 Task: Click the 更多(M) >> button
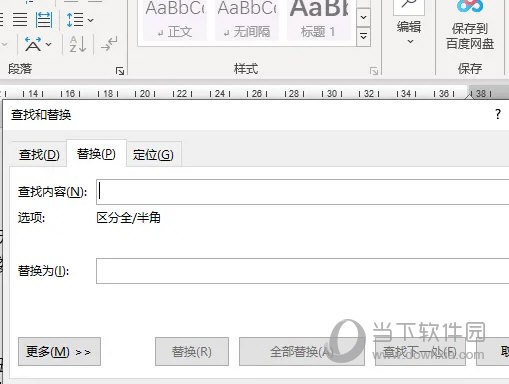[x=59, y=352]
